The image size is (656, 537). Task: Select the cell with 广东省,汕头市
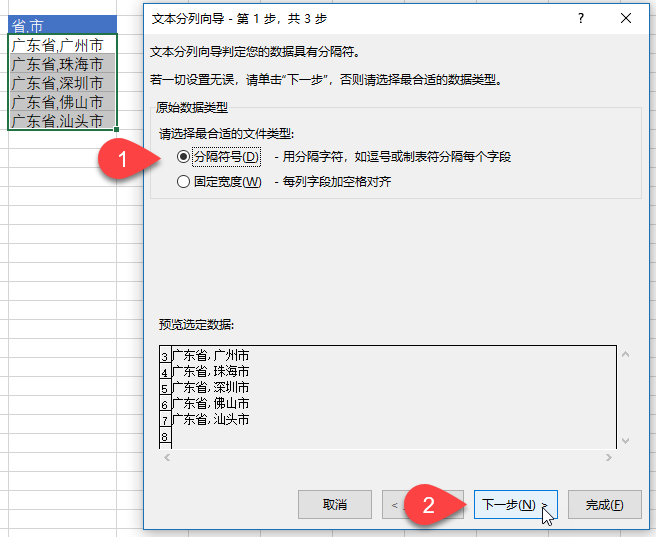[x=62, y=121]
